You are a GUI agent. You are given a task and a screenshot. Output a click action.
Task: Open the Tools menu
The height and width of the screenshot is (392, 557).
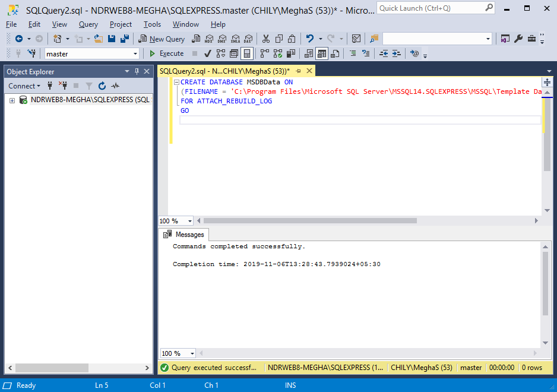pos(152,24)
